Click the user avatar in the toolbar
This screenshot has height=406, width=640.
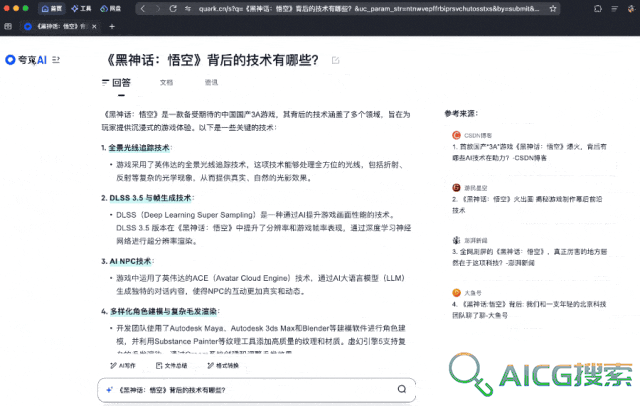(631, 9)
